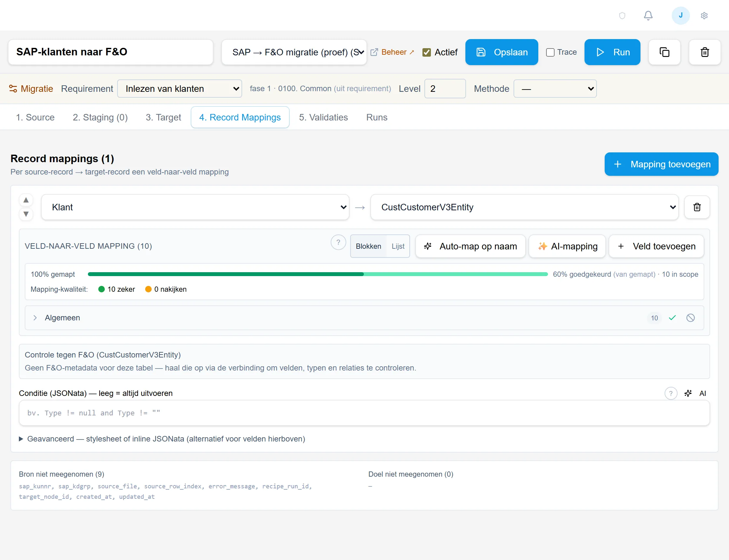Click Mapping toevoegen button
Image resolution: width=729 pixels, height=560 pixels.
(661, 164)
